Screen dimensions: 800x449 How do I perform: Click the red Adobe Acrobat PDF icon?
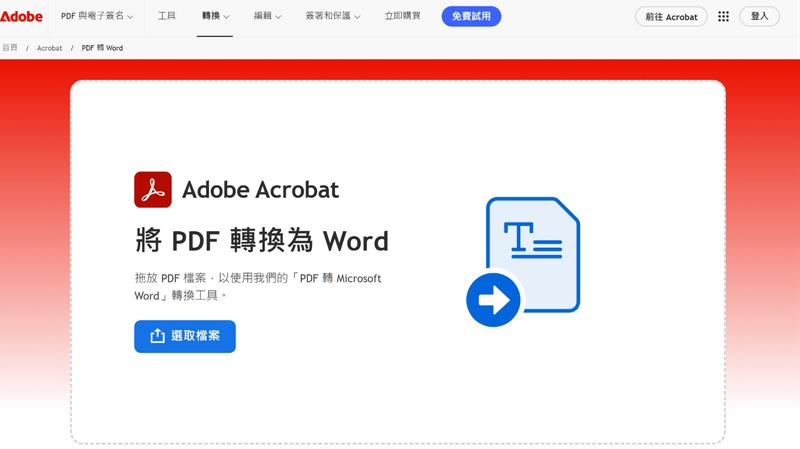click(x=153, y=190)
